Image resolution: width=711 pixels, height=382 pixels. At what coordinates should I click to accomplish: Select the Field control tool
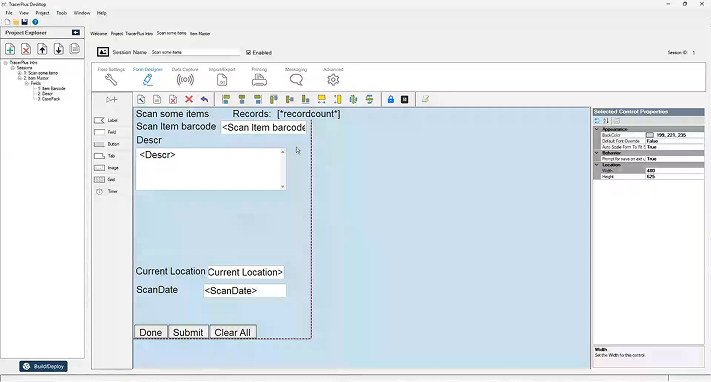[x=105, y=132]
